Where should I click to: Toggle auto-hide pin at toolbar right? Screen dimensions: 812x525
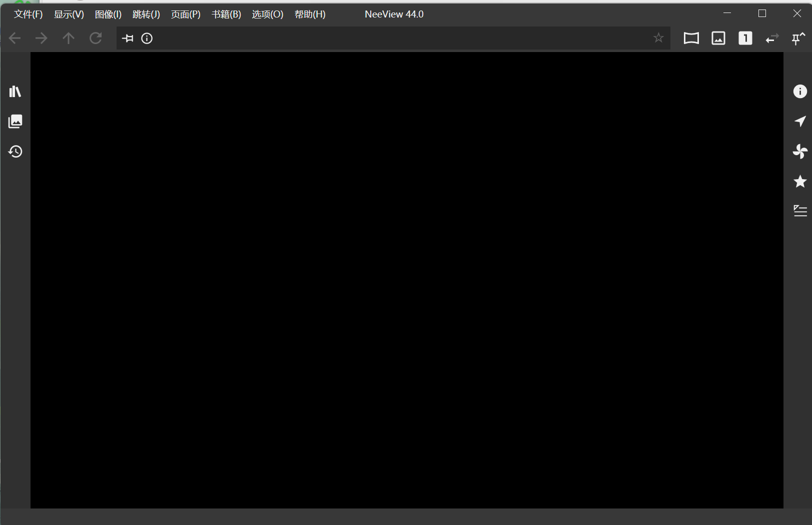797,39
